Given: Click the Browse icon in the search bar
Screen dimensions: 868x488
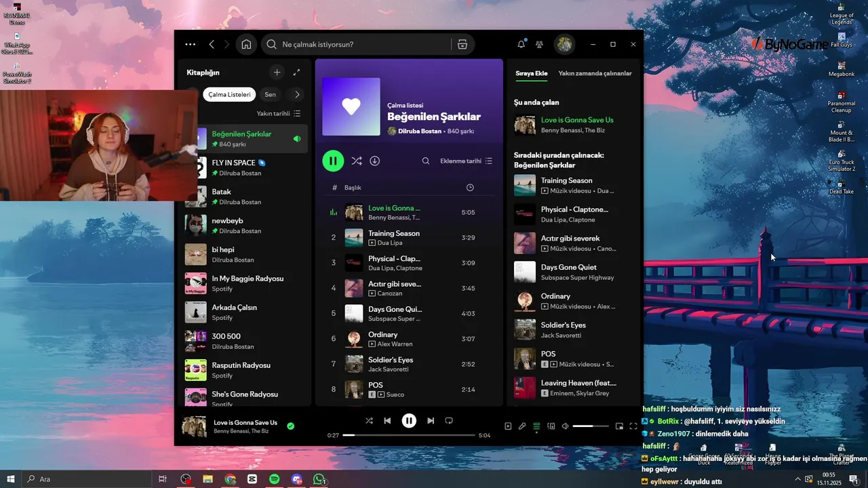Looking at the screenshot, I should pyautogui.click(x=462, y=44).
